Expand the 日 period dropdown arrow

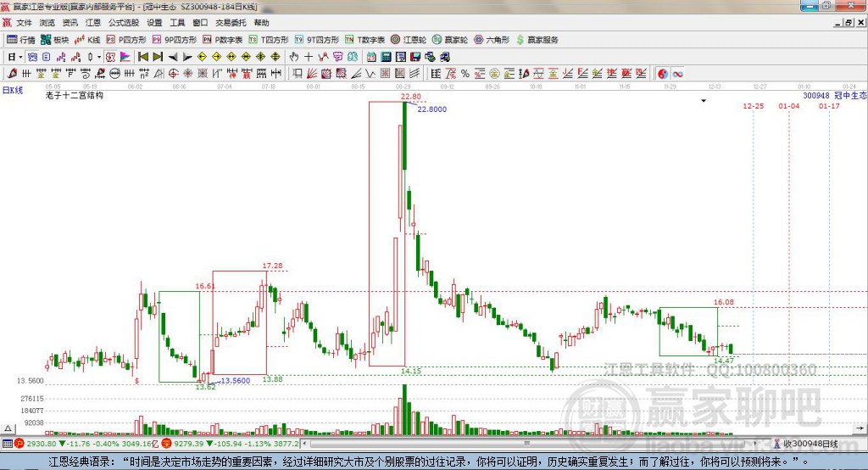[x=20, y=57]
